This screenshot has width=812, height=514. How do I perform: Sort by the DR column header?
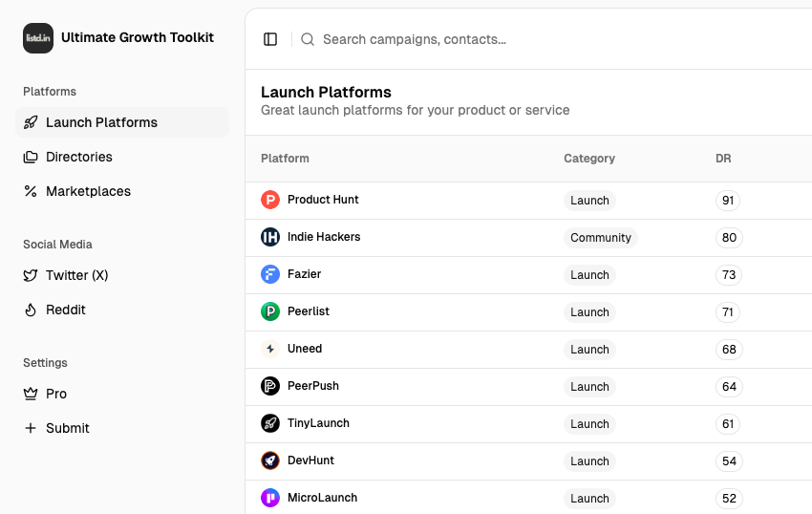pyautogui.click(x=723, y=159)
